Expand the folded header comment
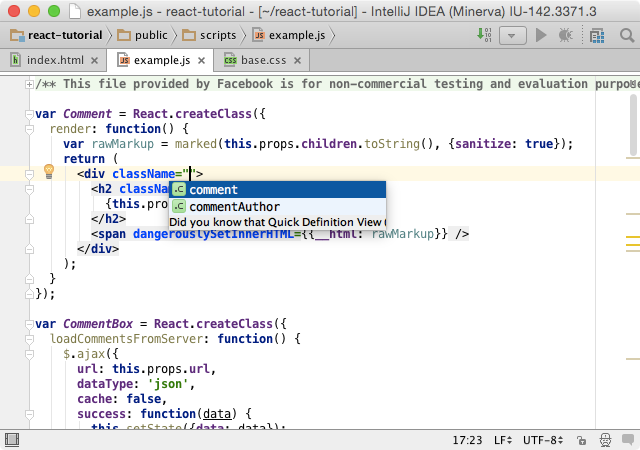The width and height of the screenshot is (640, 450). 29,85
